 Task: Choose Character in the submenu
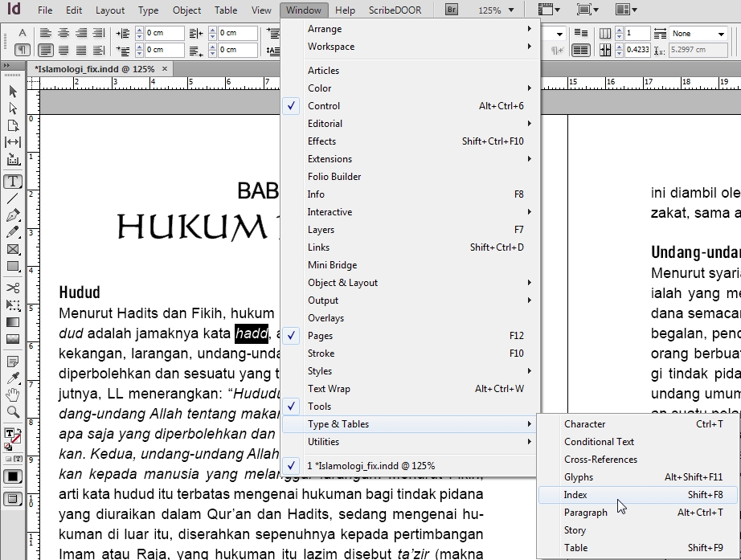[x=637, y=424]
